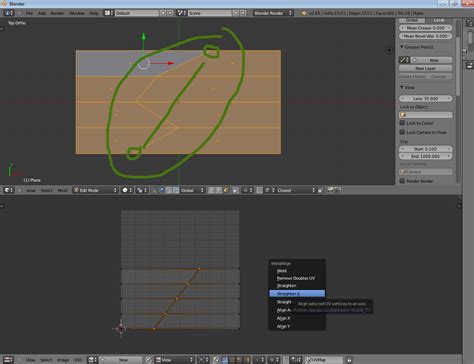Enable the Lock to Cursor checkbox
This screenshot has width=474, height=364.
click(x=402, y=123)
